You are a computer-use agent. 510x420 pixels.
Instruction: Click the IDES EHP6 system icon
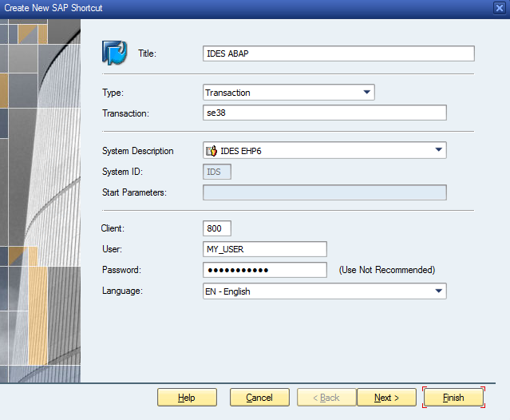212,151
